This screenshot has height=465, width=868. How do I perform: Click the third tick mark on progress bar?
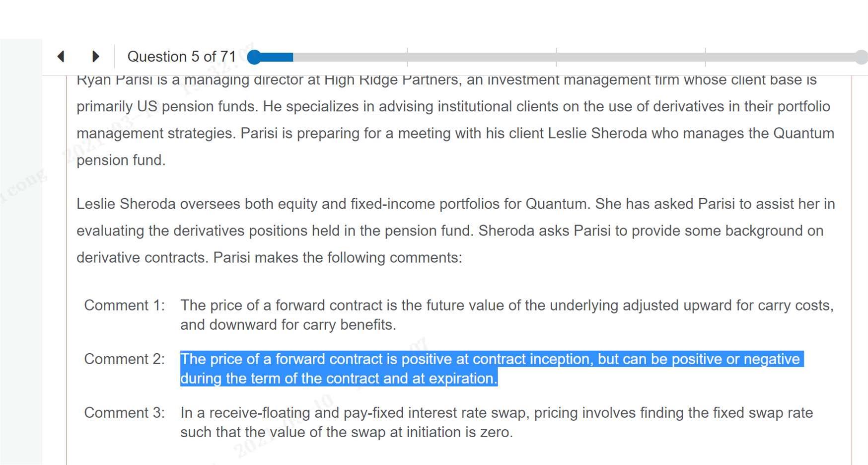click(705, 57)
